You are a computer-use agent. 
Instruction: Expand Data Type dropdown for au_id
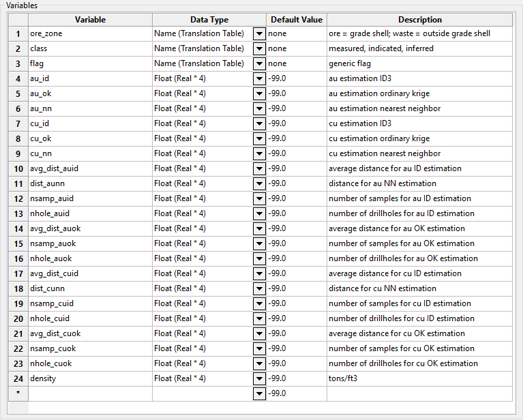[x=259, y=78]
